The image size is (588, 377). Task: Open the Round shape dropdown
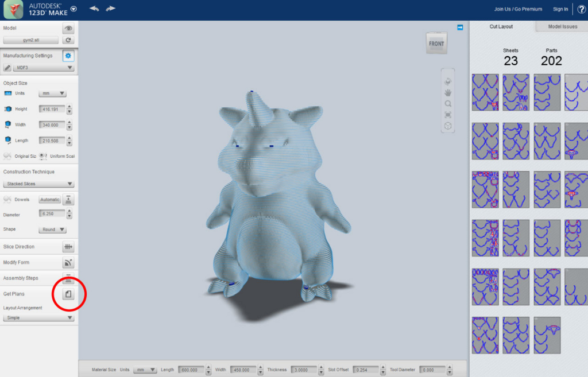(52, 230)
